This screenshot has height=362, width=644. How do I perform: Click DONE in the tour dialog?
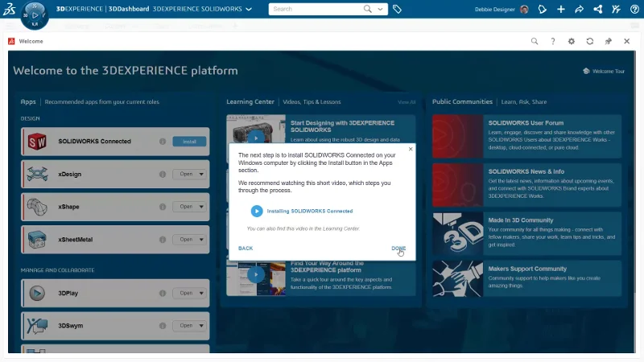click(398, 249)
